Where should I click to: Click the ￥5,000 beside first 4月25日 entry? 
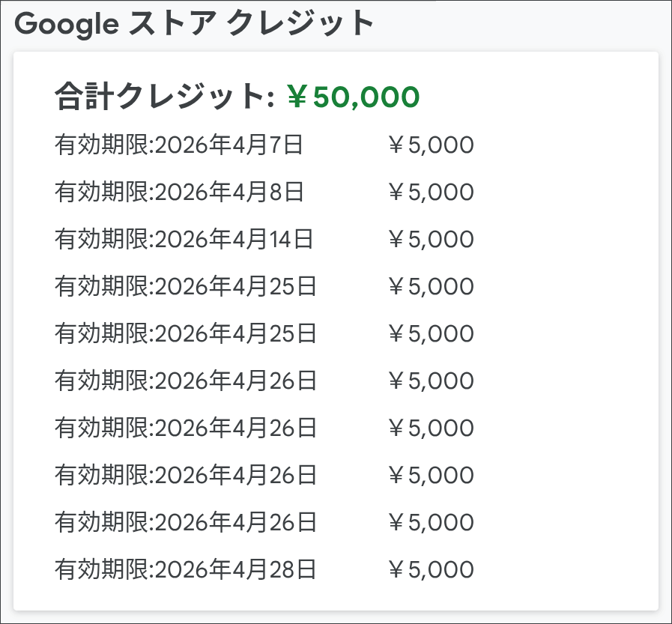point(431,287)
